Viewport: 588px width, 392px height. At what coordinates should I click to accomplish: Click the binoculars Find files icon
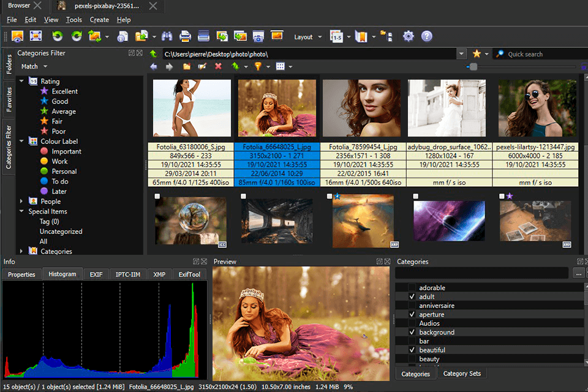(167, 37)
